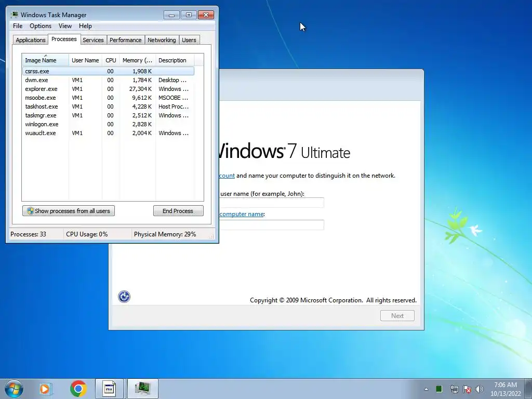The image size is (532, 399).
Task: Click the MSOOBE description cell
Action: pos(174,98)
